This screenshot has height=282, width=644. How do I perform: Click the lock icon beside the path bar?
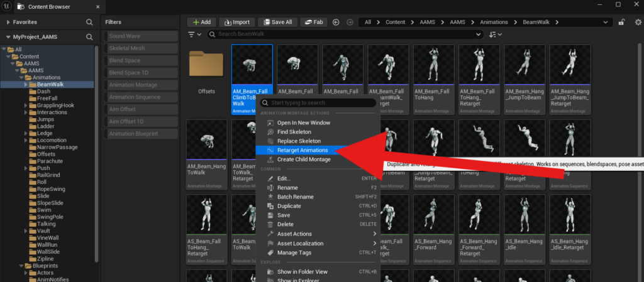click(x=621, y=22)
